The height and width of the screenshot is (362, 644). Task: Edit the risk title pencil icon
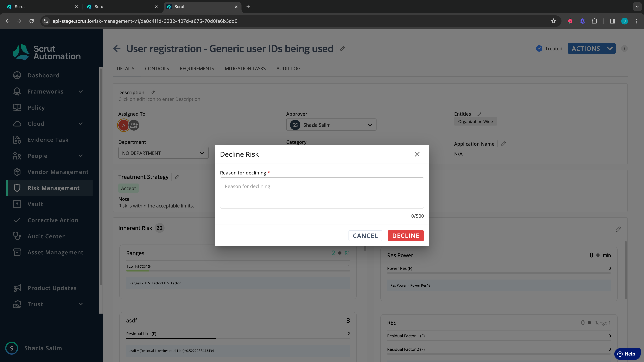click(x=342, y=48)
